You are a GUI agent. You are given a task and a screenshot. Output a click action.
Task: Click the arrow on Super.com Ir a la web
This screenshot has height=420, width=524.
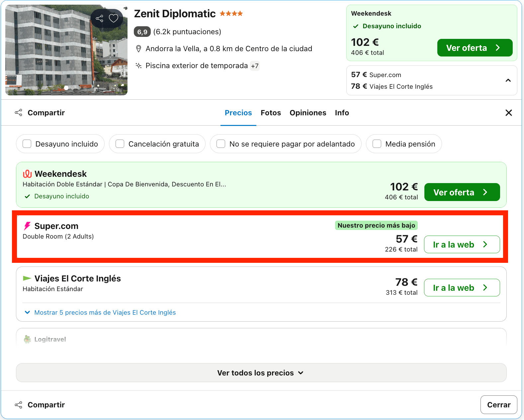point(485,245)
